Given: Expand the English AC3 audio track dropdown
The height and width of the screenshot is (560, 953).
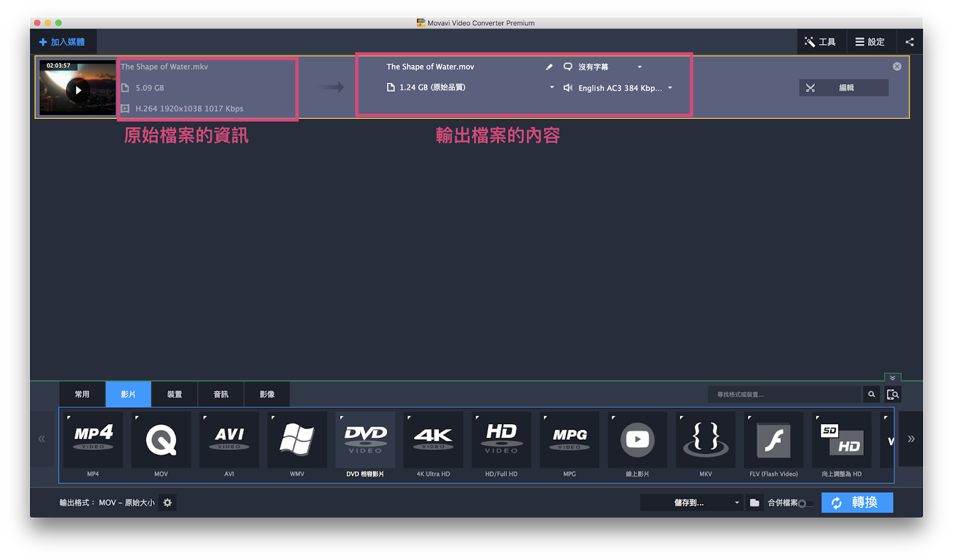Looking at the screenshot, I should tap(670, 87).
